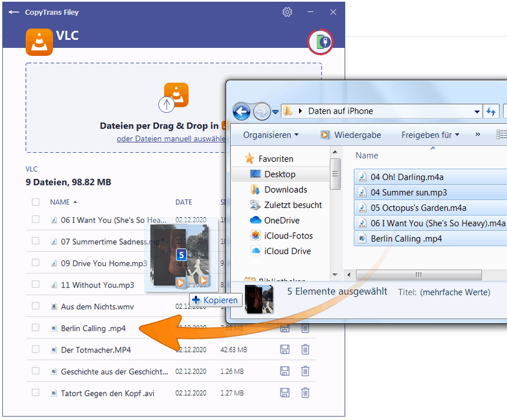The image size is (507, 420).
Task: Sort the Filey list by NAME column
Action: coord(63,202)
